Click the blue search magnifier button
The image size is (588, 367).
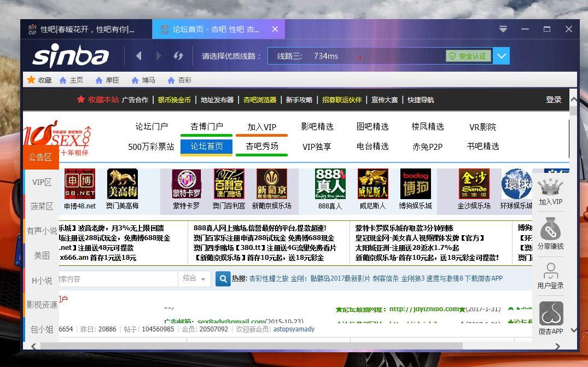click(x=223, y=278)
